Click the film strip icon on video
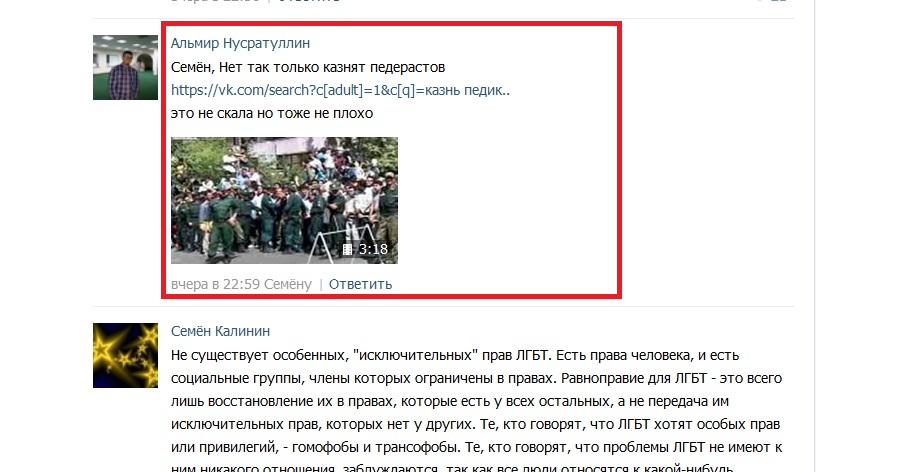Screen dimensions: 905x472 click(347, 249)
